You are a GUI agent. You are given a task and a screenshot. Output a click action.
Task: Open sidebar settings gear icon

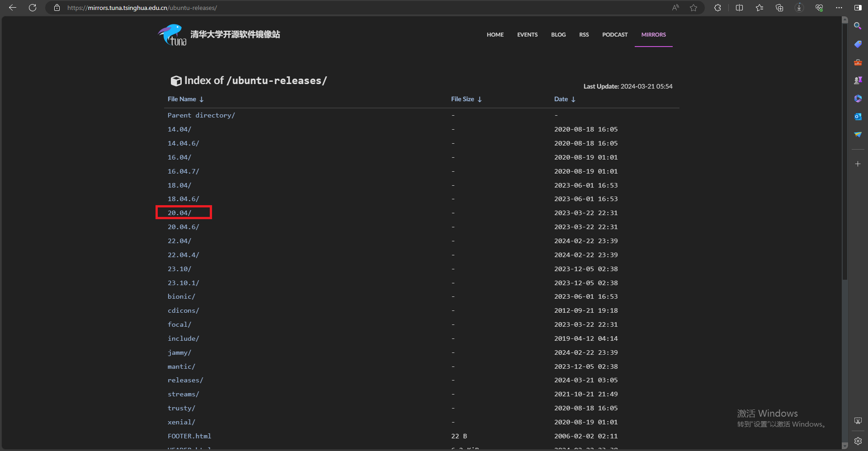click(858, 441)
